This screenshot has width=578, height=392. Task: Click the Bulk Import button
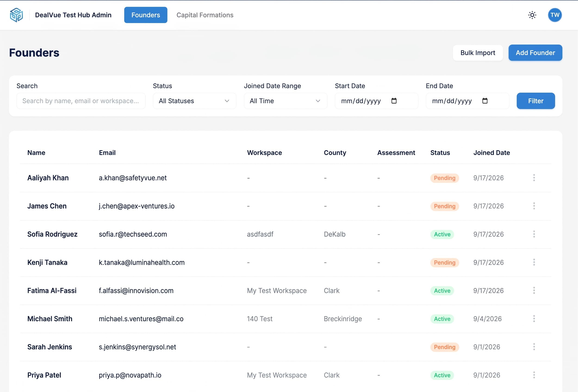(x=478, y=53)
